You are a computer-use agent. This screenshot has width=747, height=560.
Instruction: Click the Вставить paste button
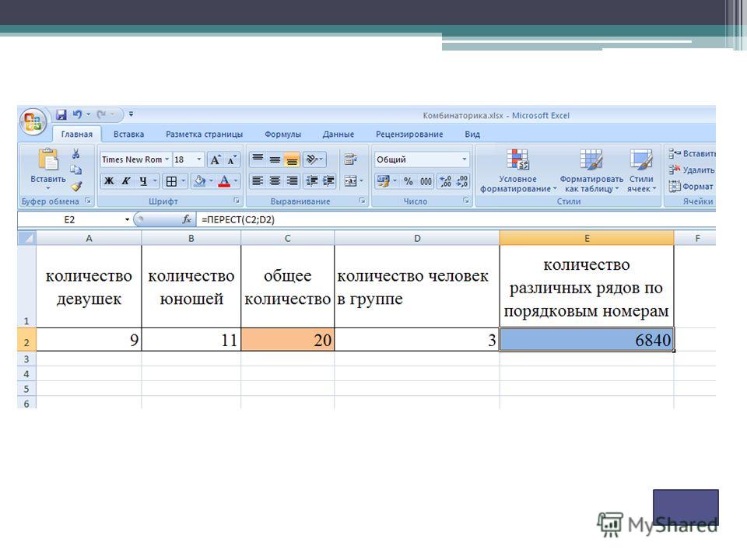(x=48, y=170)
